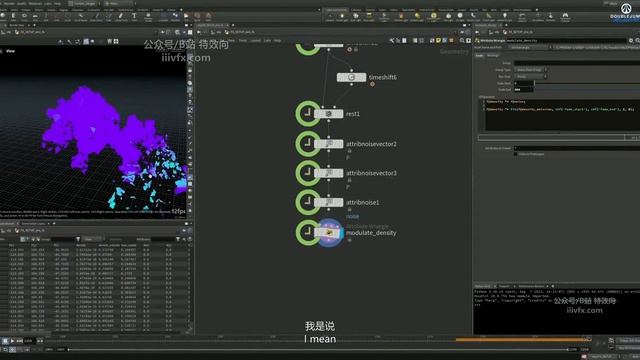Select the Ambient Light bulb shelf tool
The width and height of the screenshot is (640, 360).
click(x=504, y=17)
